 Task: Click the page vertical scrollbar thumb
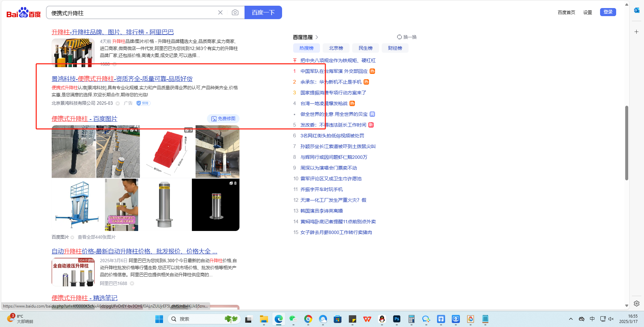[x=627, y=143]
